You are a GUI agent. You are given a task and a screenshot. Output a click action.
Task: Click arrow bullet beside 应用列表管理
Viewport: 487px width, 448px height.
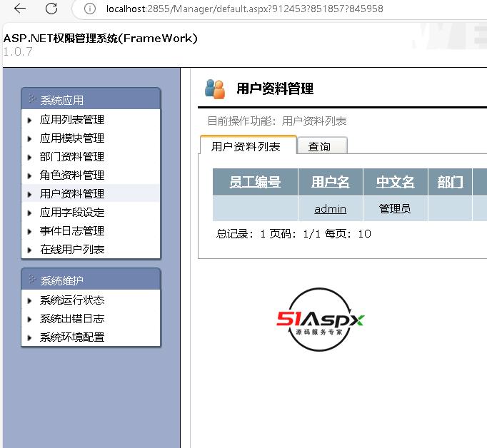tap(29, 120)
